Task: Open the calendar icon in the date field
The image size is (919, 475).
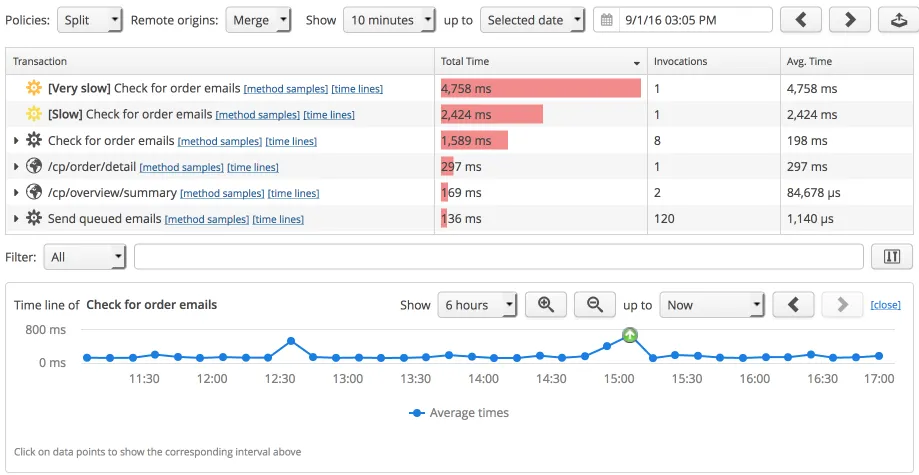Action: (607, 21)
